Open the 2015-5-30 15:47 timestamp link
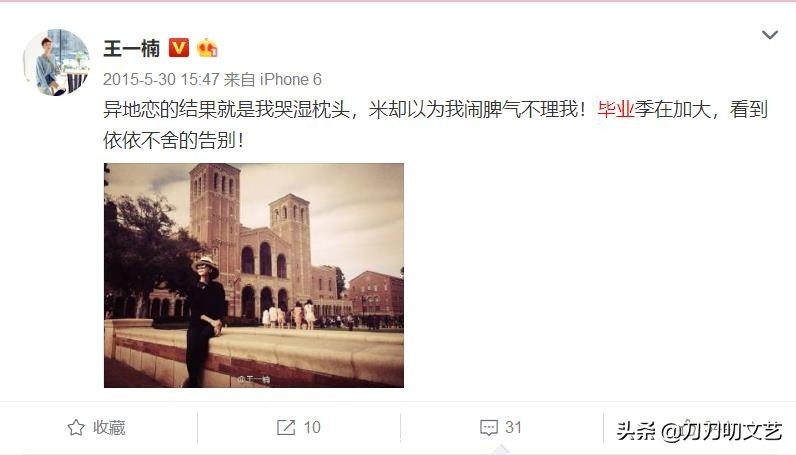 161,79
